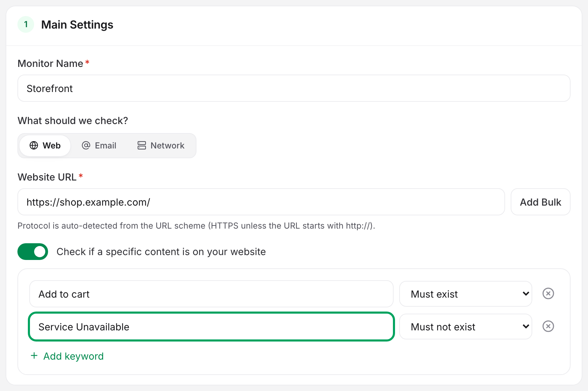Switch to the Network check type
Screen dimensions: 588x391
[x=161, y=146]
